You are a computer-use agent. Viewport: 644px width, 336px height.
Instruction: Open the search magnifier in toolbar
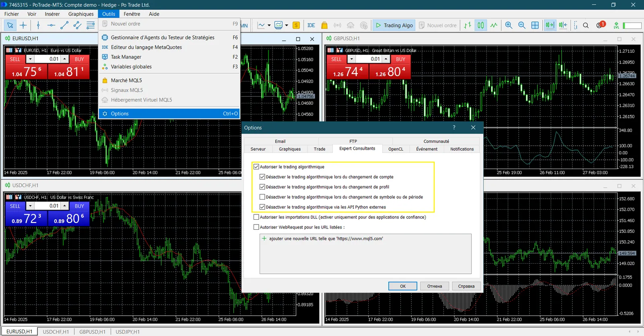(586, 25)
